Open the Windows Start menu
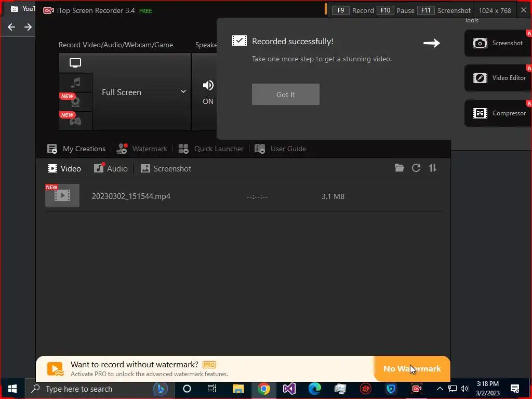Screen dimensions: 532x399 coord(12,389)
